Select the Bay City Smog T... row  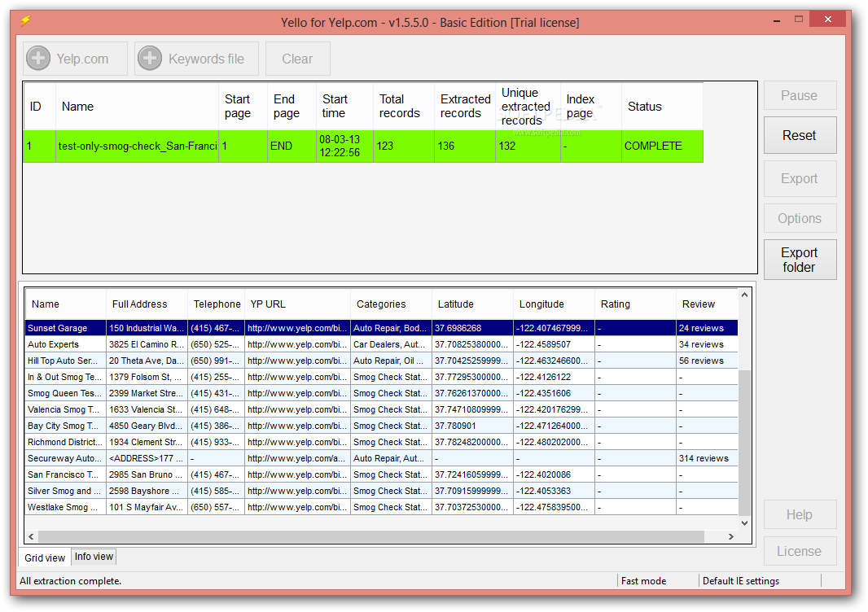click(x=381, y=426)
